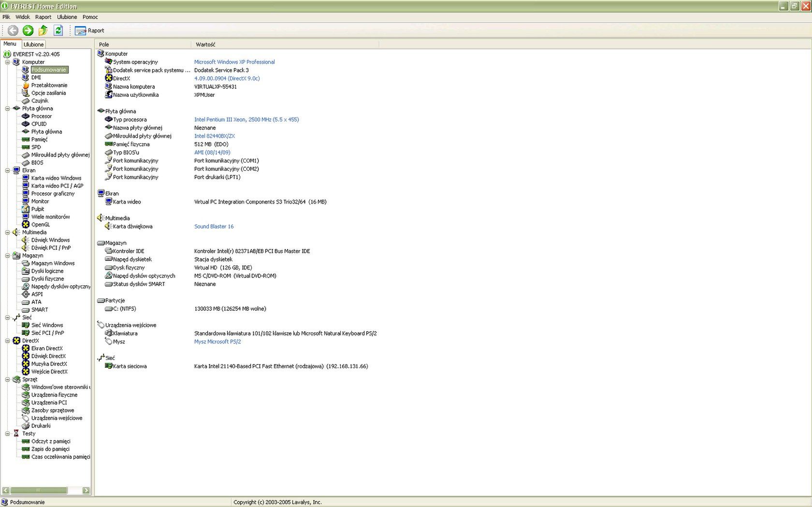Image resolution: width=812 pixels, height=507 pixels.
Task: Switch to the Ulubione sidebar tab
Action: pyautogui.click(x=34, y=45)
